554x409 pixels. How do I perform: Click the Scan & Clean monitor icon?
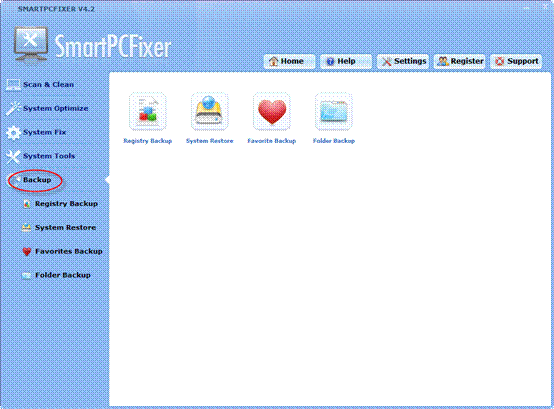point(13,85)
